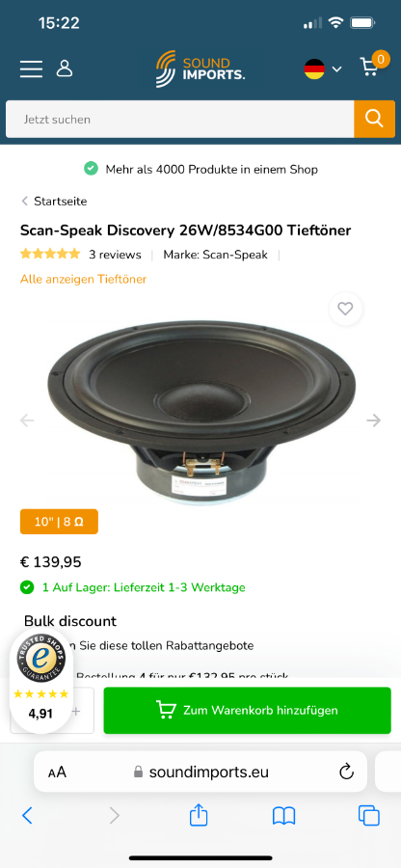401x868 pixels.
Task: Go back with Safari back arrow
Action: [27, 815]
